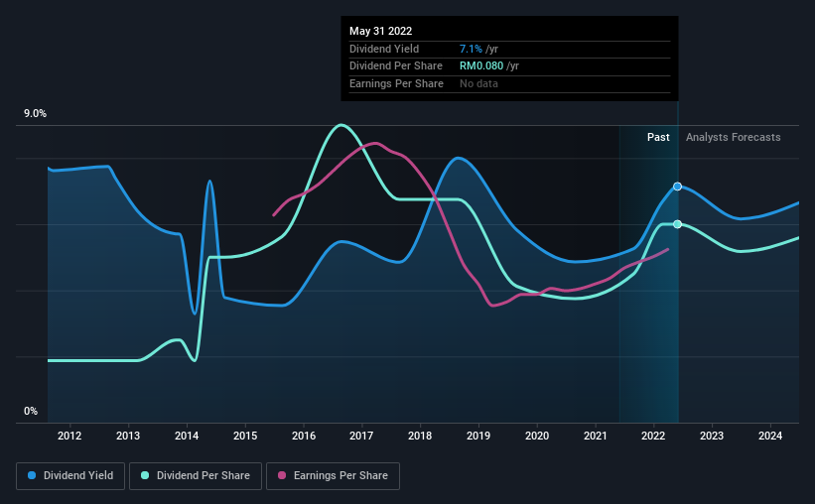Image resolution: width=815 pixels, height=504 pixels.
Task: Toggle the Dividend Yield legend button
Action: coord(70,476)
